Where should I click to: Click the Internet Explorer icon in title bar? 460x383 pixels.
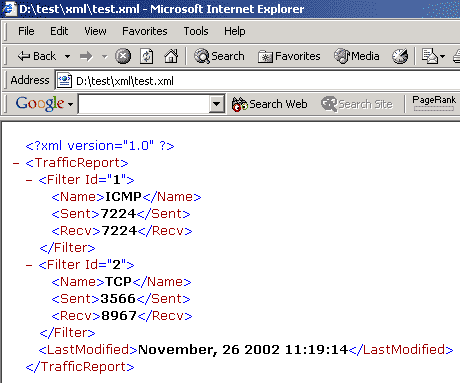(x=9, y=9)
